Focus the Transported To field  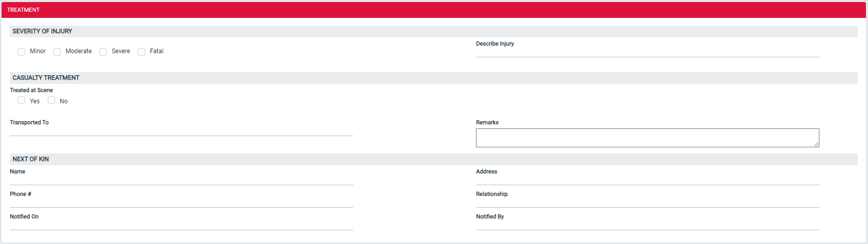pyautogui.click(x=181, y=131)
